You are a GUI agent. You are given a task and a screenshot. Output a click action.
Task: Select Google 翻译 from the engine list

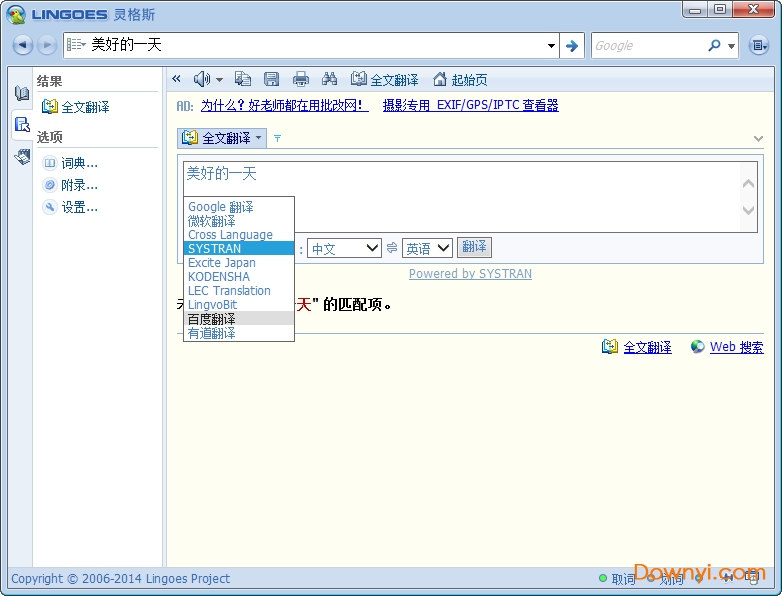pos(221,207)
